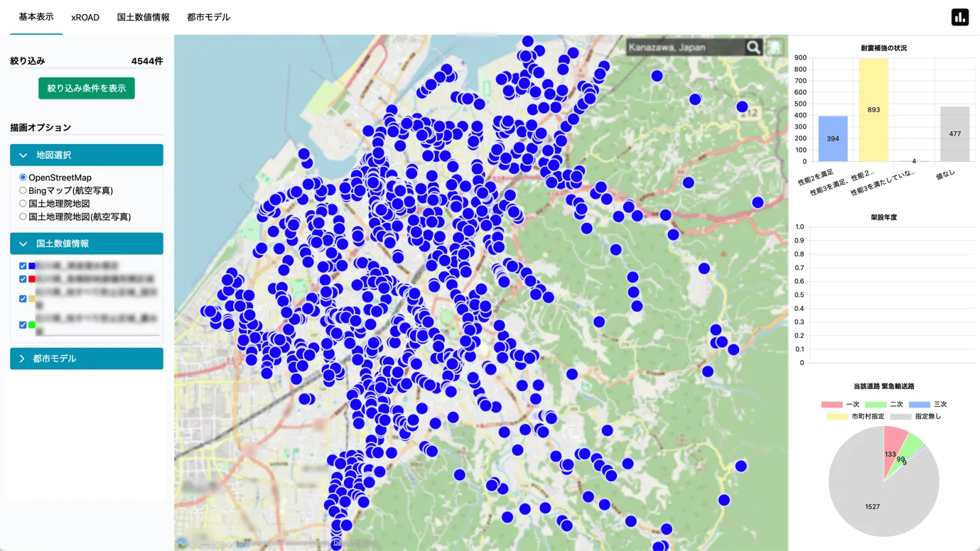This screenshot has width=980, height=551.
Task: Click the Kanazawa, Japan search field
Action: point(684,48)
